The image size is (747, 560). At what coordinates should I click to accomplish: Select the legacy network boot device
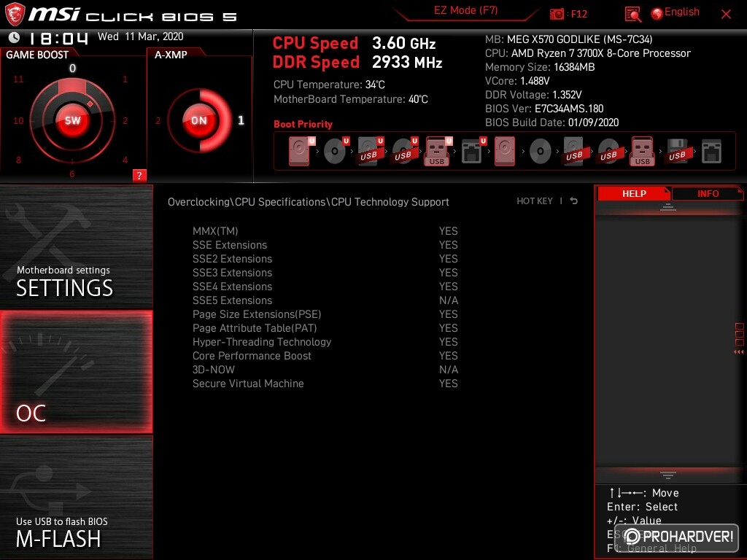[711, 151]
